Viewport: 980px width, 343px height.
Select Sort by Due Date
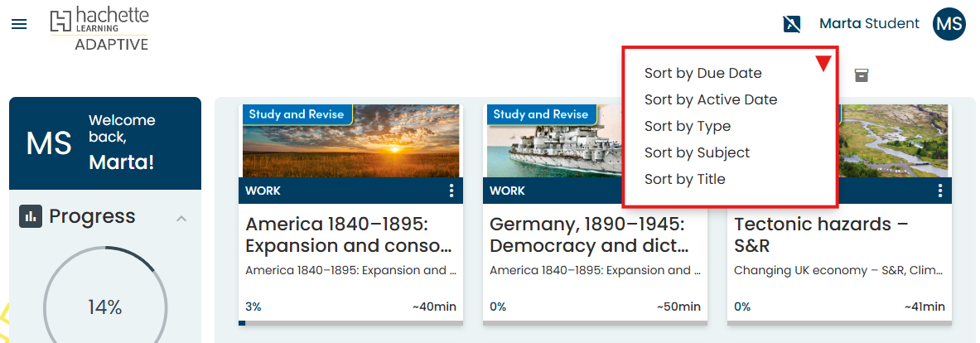702,73
